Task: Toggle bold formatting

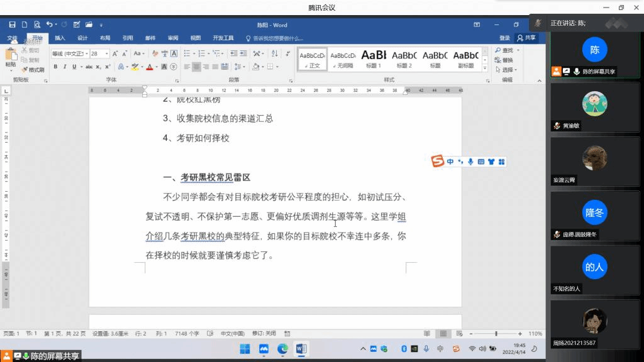Action: (55, 67)
